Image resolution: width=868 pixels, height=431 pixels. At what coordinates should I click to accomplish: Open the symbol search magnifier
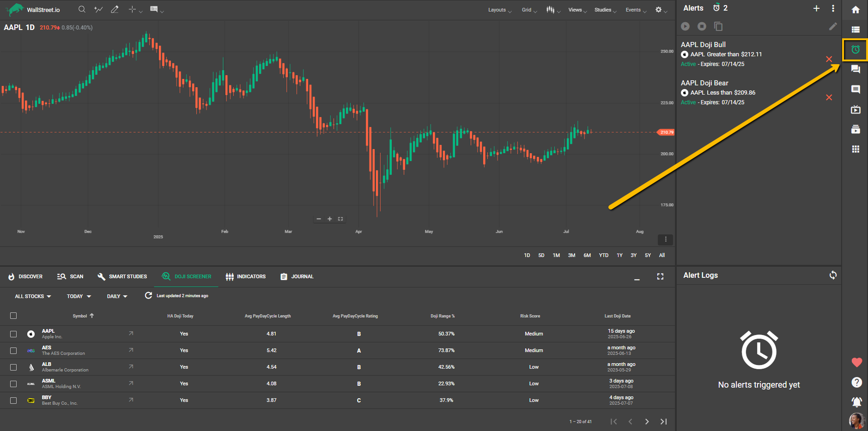tap(82, 9)
